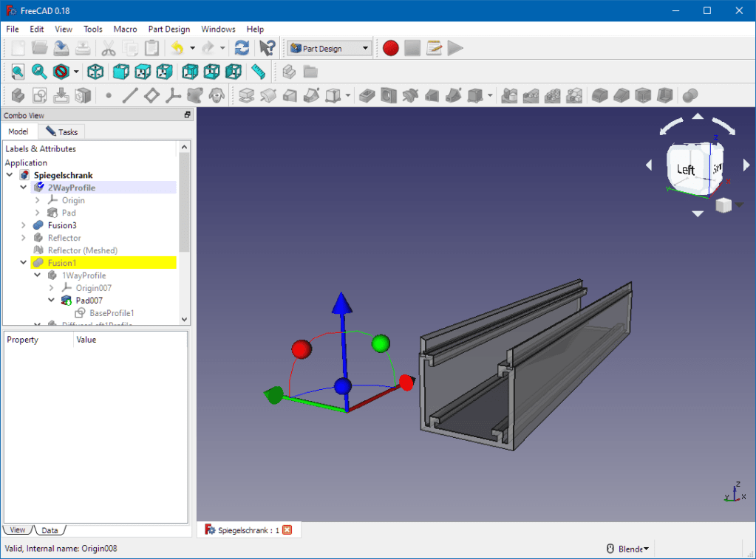The image size is (756, 559).
Task: Open the draw style dropdown arrow
Action: pos(76,72)
